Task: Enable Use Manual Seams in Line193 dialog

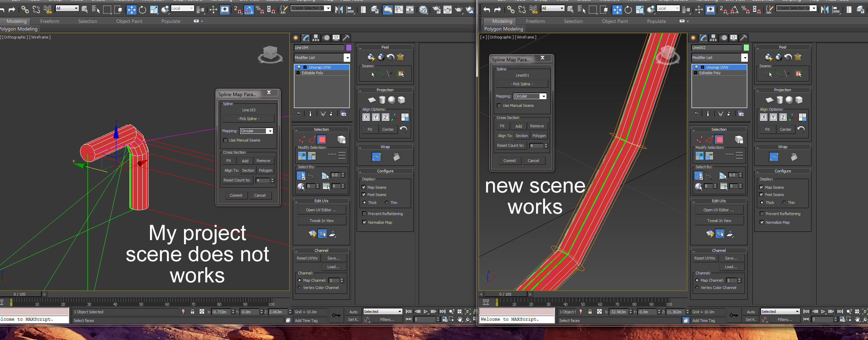Action: (x=226, y=140)
